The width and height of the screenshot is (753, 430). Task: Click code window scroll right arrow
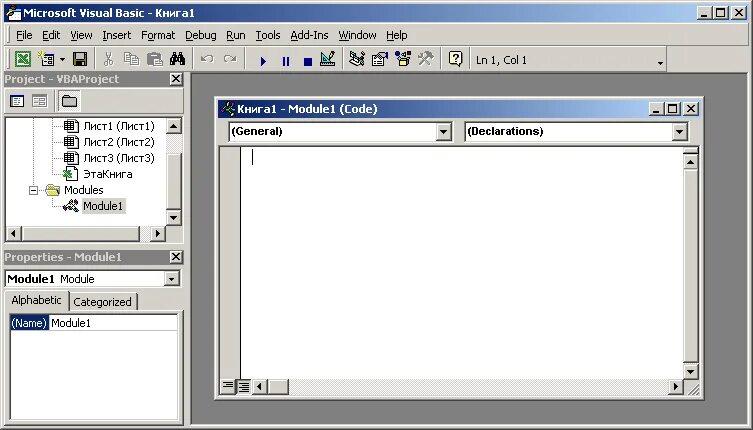click(x=676, y=386)
